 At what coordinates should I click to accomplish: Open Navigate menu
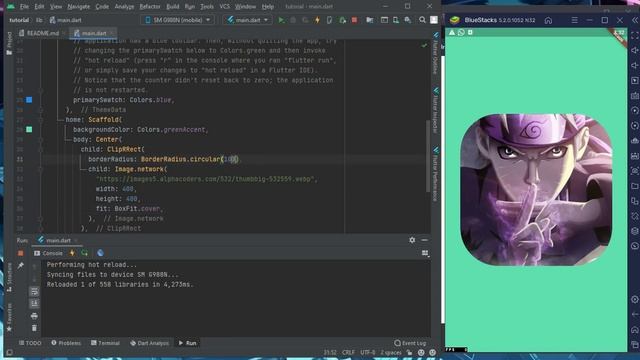(78, 7)
